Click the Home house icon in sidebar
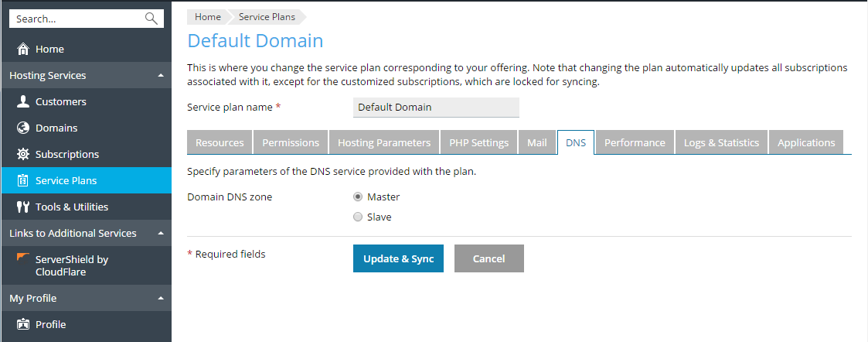The image size is (868, 342). pos(23,49)
